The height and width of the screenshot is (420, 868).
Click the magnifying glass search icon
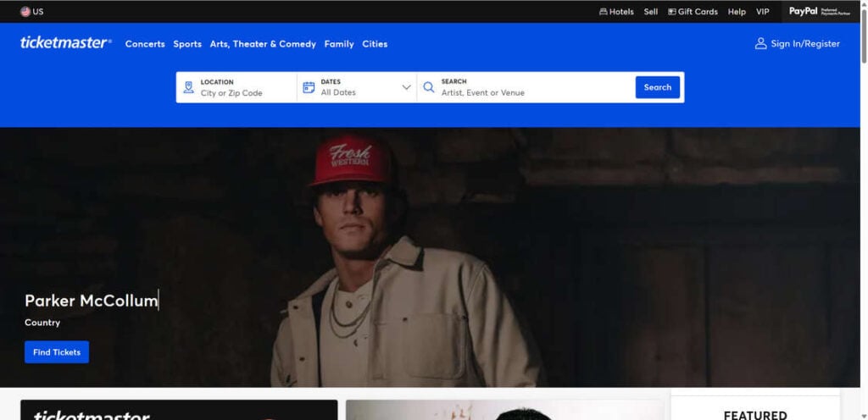(428, 87)
